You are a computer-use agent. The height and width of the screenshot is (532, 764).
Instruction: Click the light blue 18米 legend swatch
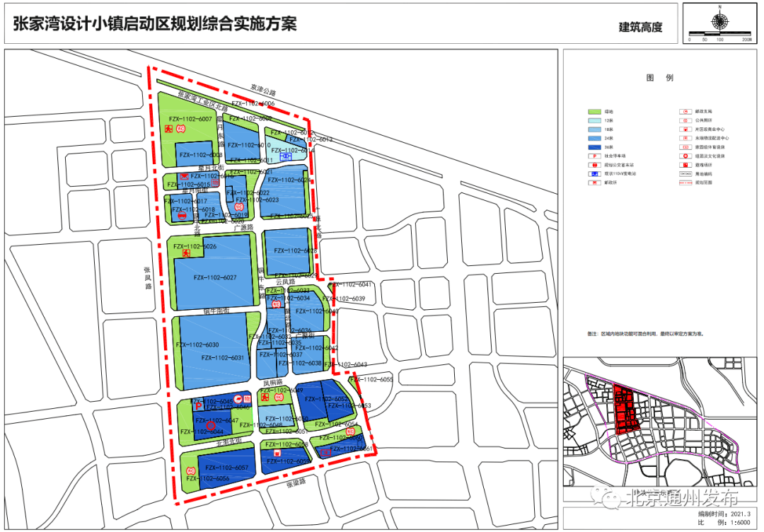594,129
